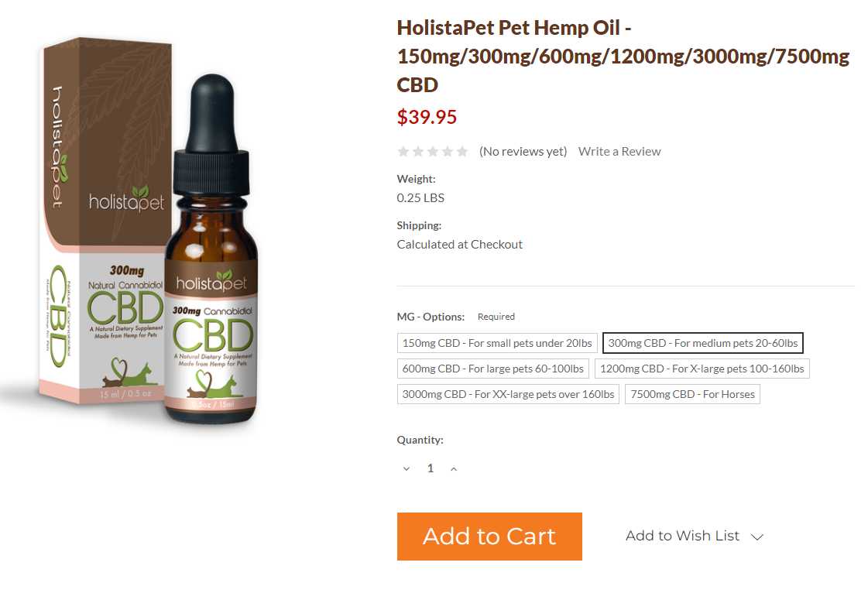
Task: Click the third rating star
Action: (x=433, y=152)
